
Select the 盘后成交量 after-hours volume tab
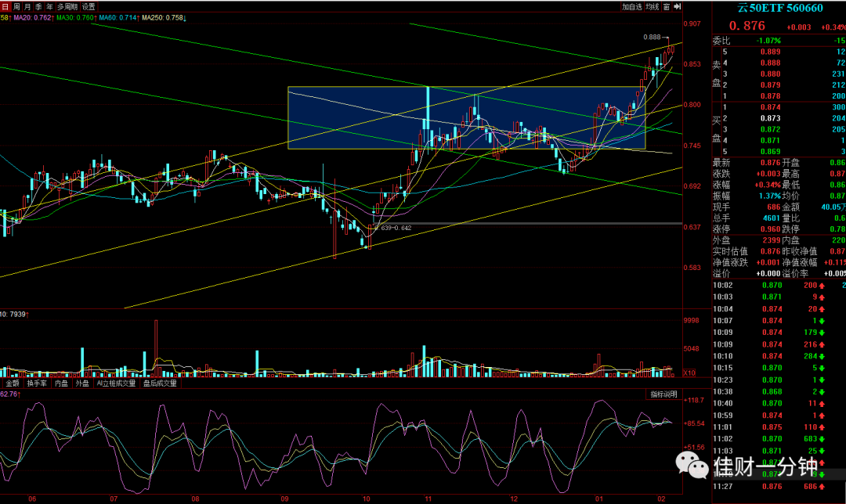(x=160, y=383)
